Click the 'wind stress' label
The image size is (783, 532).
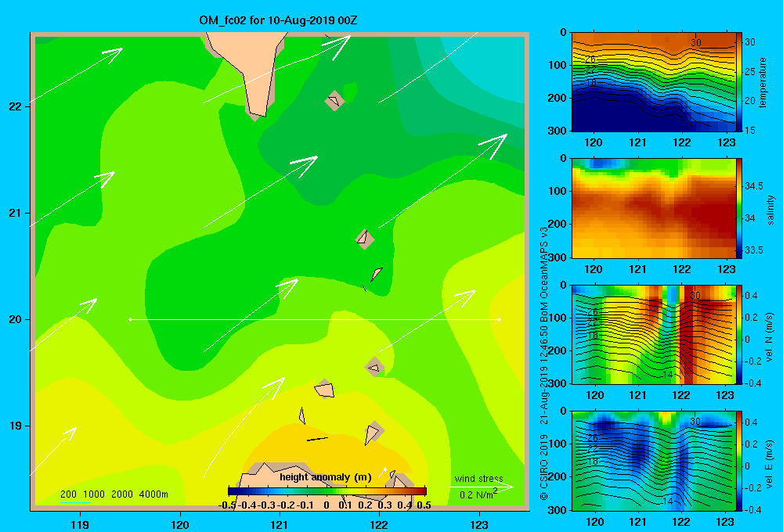(478, 479)
